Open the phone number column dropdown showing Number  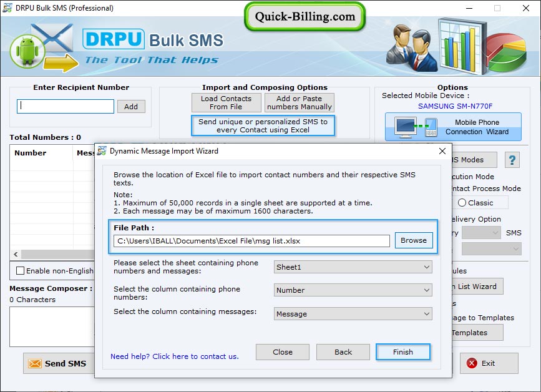point(353,290)
